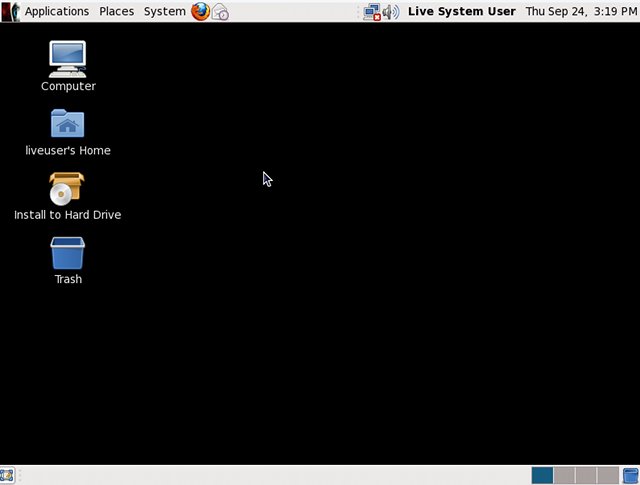Launch Firefox web browser from panel

(200, 11)
